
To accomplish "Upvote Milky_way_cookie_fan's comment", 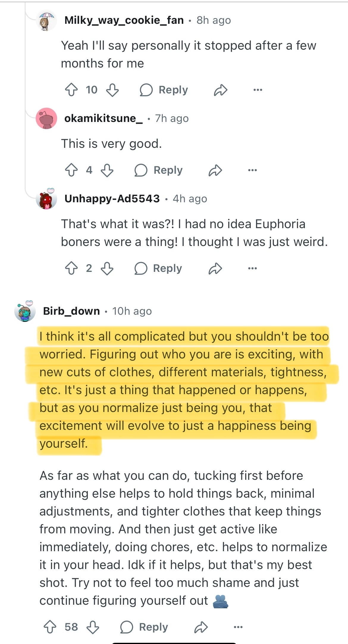I will [x=71, y=90].
